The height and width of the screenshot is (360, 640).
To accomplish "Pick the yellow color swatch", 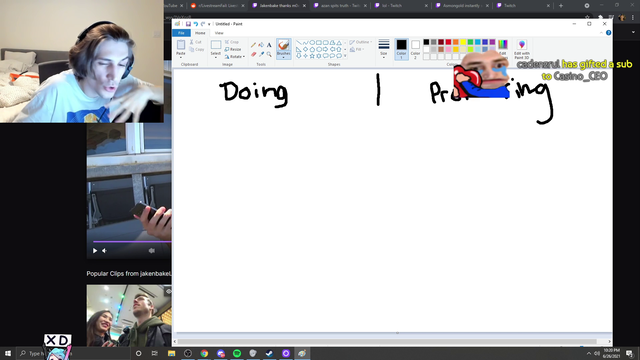I will click(x=463, y=42).
